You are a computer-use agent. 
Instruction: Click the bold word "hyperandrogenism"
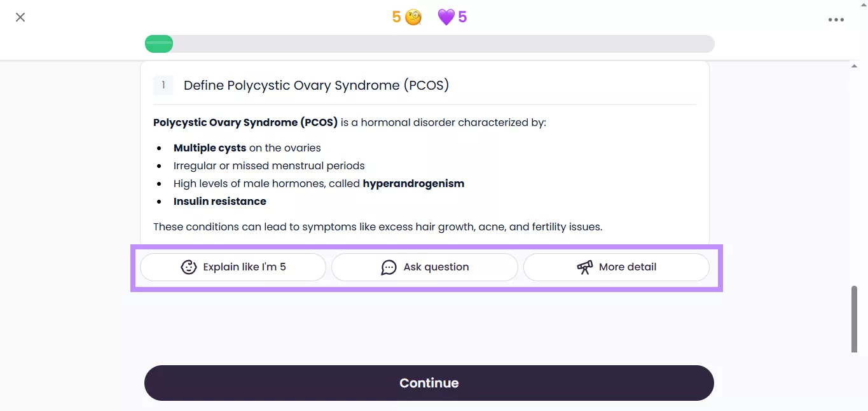(413, 184)
